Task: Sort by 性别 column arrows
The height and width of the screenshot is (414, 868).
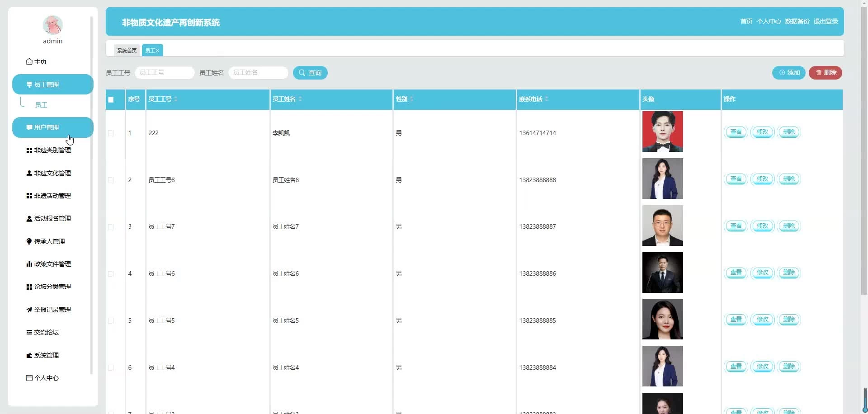Action: point(412,99)
